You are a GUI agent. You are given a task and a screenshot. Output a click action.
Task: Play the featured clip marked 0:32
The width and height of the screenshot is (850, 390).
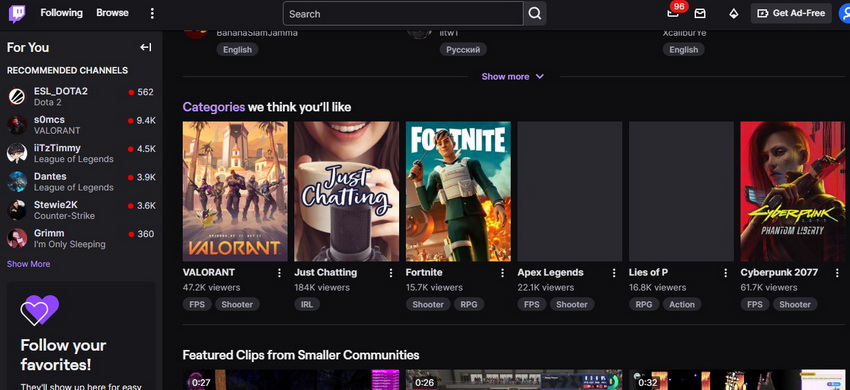[x=737, y=380]
